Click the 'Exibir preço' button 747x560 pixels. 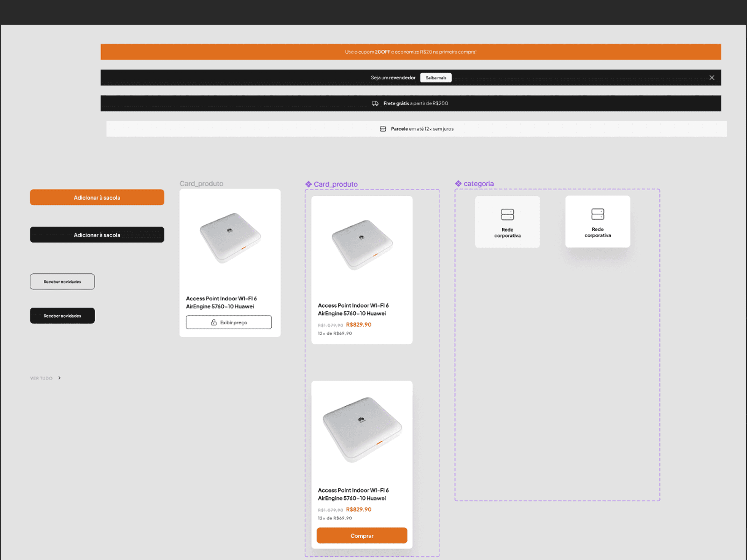229,322
